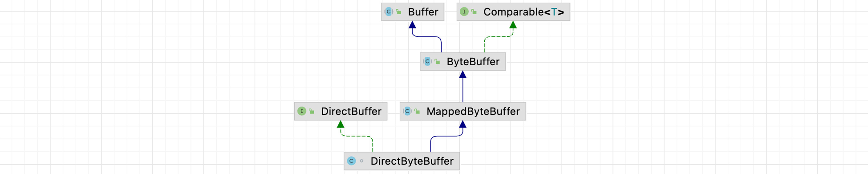The width and height of the screenshot is (868, 174).
Task: Click the public visibility icon on ByteBuffer
Action: pos(438,62)
